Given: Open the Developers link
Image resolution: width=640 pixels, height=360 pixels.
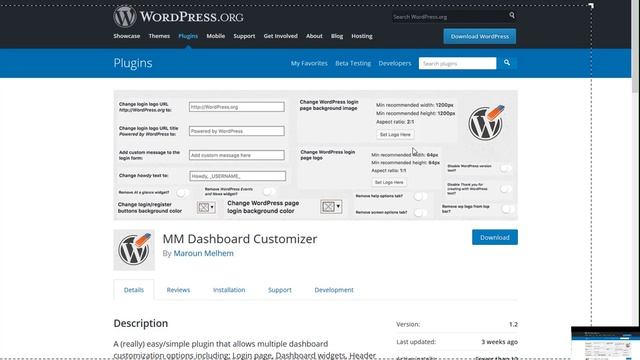Looking at the screenshot, I should (395, 63).
